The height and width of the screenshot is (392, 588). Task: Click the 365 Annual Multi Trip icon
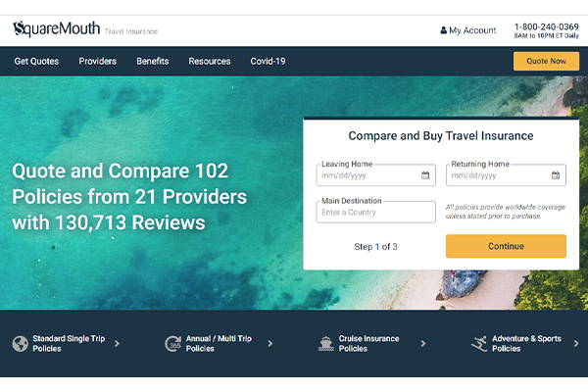click(x=172, y=343)
